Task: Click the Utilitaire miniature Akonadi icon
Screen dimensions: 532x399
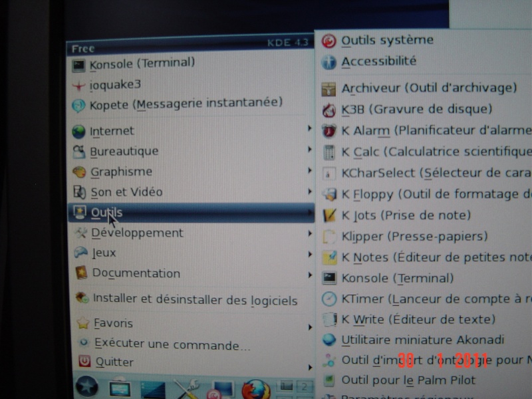Action: 329,340
